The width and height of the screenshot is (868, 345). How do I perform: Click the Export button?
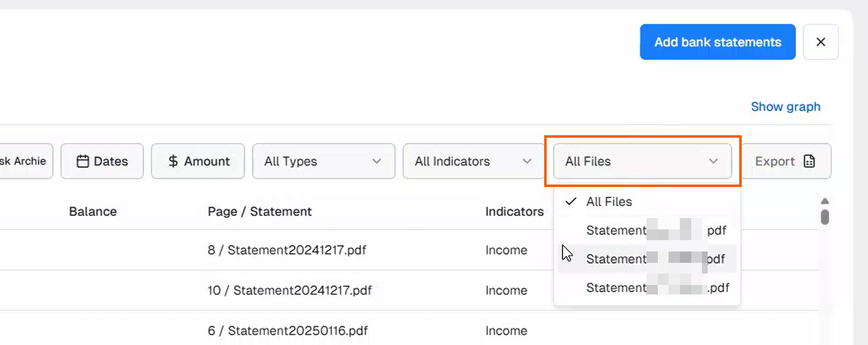785,161
